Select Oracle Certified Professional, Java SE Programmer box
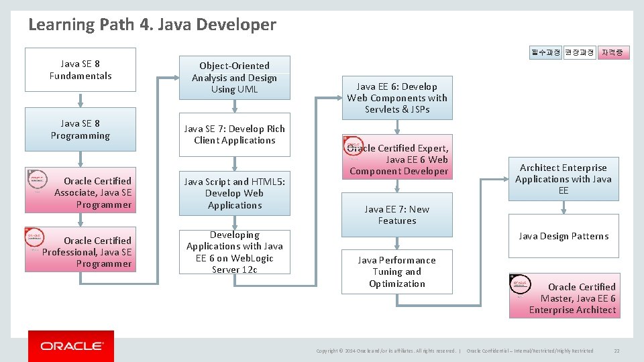Viewport: 644px width, 362px height. pyautogui.click(x=80, y=249)
